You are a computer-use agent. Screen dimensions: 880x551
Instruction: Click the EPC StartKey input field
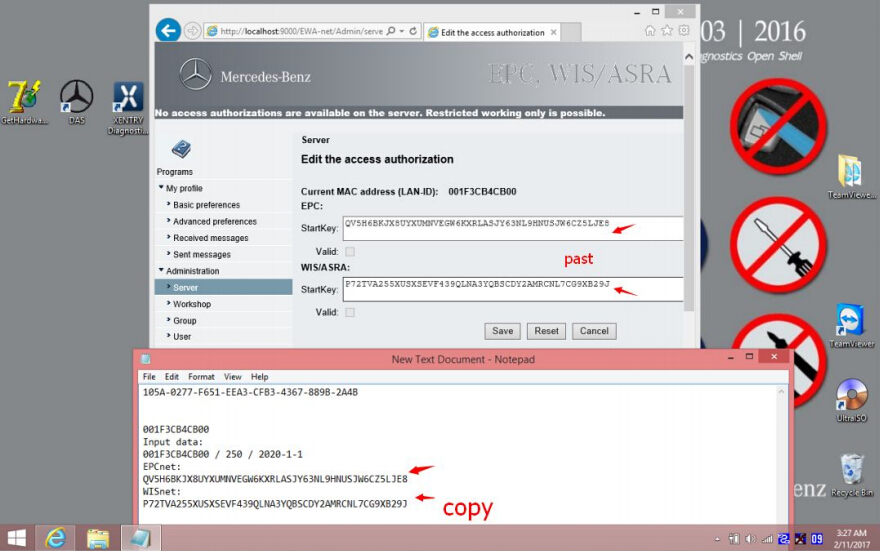512,228
